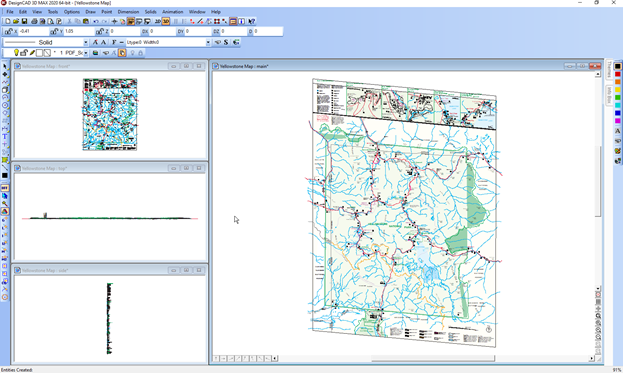
Task: Click the S symbol icon in style toolbar
Action: coord(226,42)
